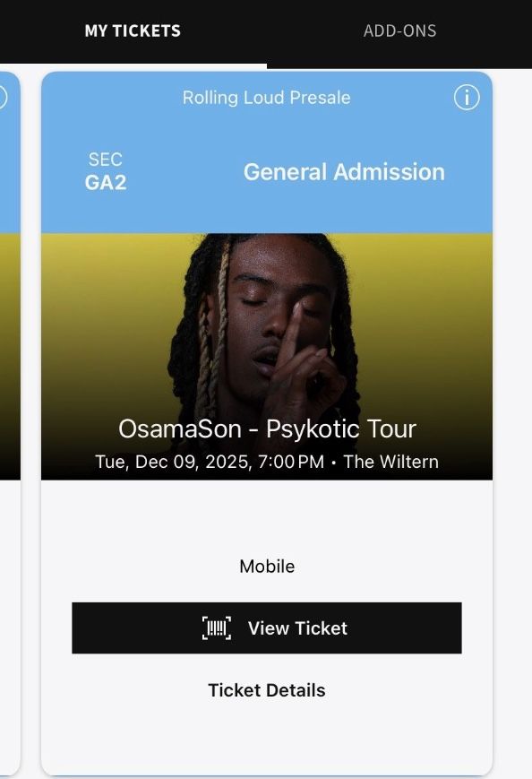Image resolution: width=532 pixels, height=779 pixels.
Task: Select the OsamaSon - Psykotic Tour title
Action: coord(267,428)
